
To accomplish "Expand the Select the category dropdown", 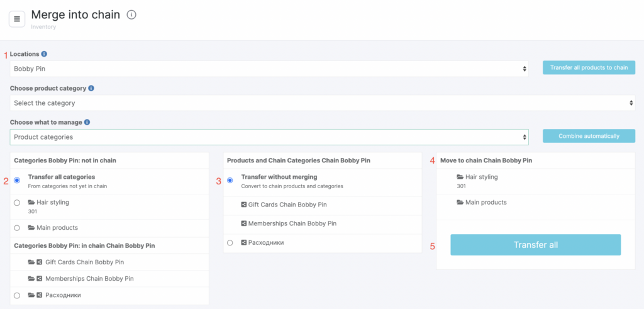I will click(322, 103).
